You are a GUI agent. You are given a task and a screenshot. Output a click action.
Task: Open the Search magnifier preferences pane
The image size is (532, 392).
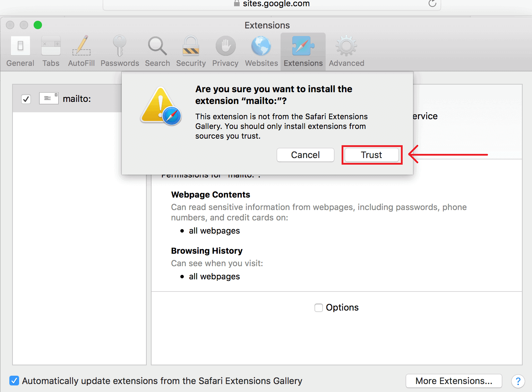(157, 51)
